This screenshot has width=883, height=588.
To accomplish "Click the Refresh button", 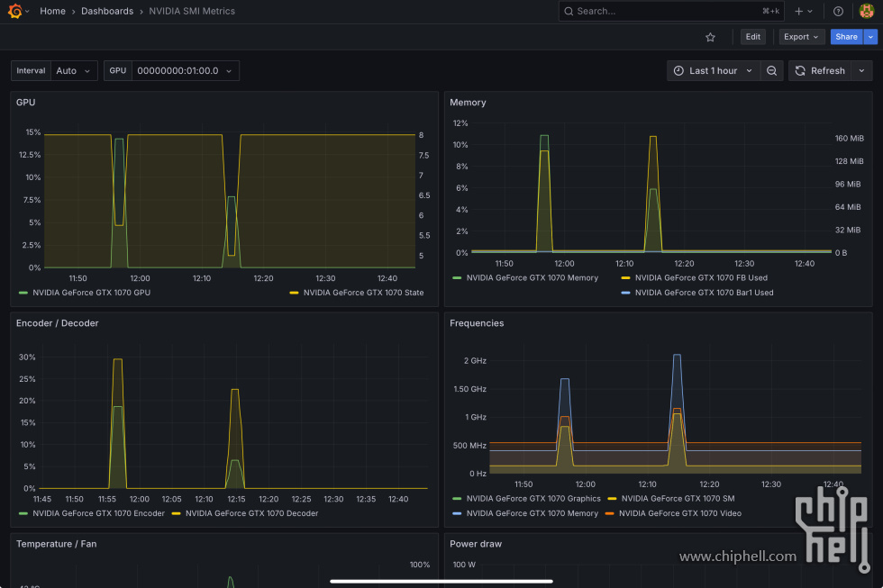I will tap(820, 71).
